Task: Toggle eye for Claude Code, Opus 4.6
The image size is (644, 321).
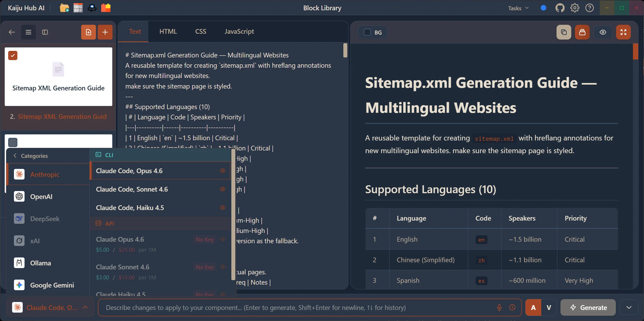Action: [223, 171]
